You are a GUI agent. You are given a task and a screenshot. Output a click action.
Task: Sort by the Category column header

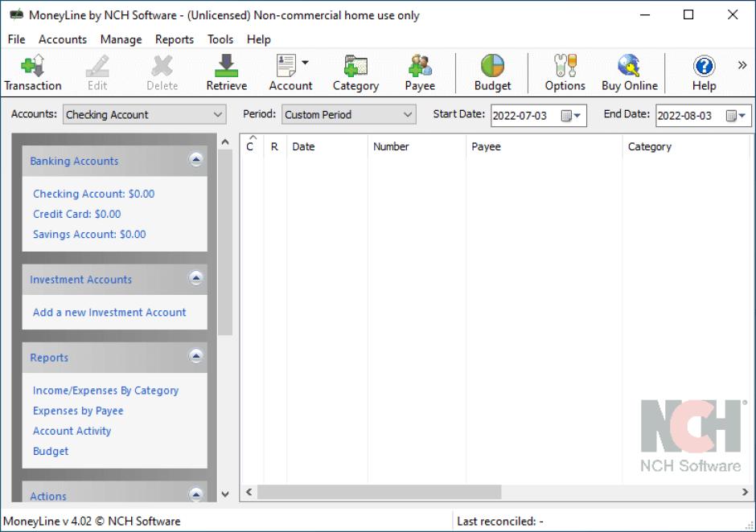(685, 146)
